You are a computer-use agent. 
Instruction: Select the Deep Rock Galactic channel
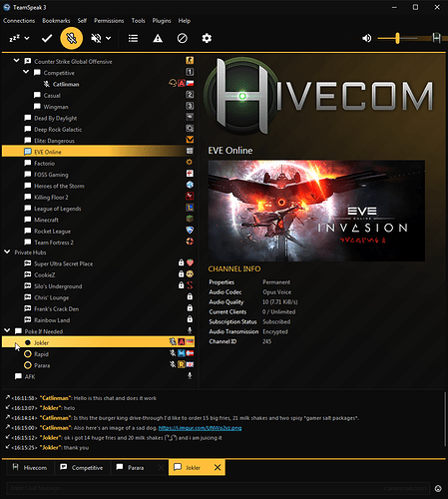point(58,130)
